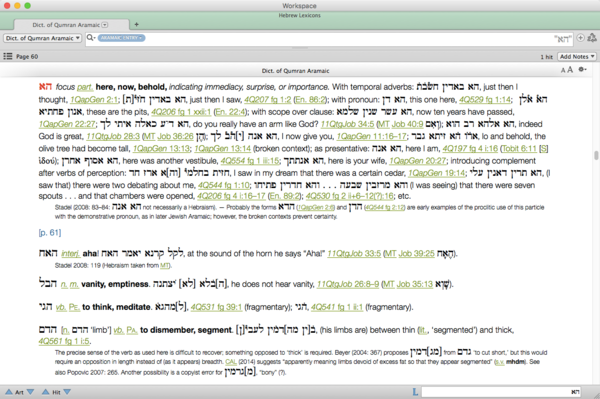Click the 'interj.' abbreviation link
This screenshot has width=600, height=399.
pos(70,253)
